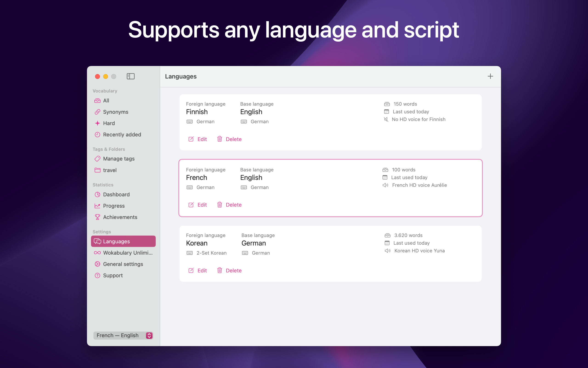Select the travel folder
The height and width of the screenshot is (368, 588).
click(x=123, y=170)
